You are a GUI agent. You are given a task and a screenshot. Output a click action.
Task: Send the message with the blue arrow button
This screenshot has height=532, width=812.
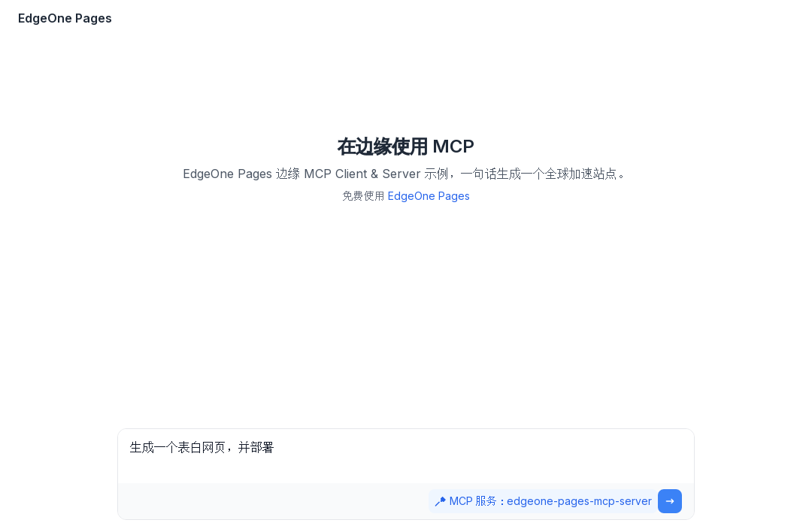click(x=670, y=501)
